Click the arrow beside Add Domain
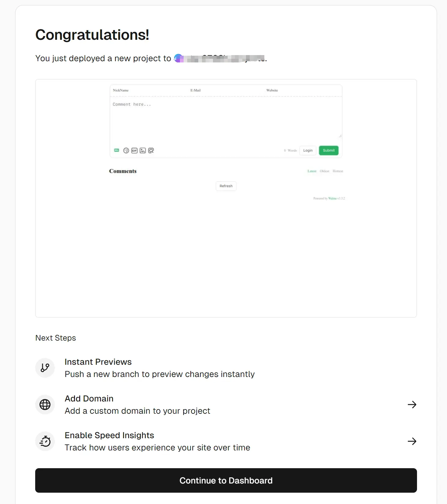Image resolution: width=447 pixels, height=504 pixels. point(412,405)
